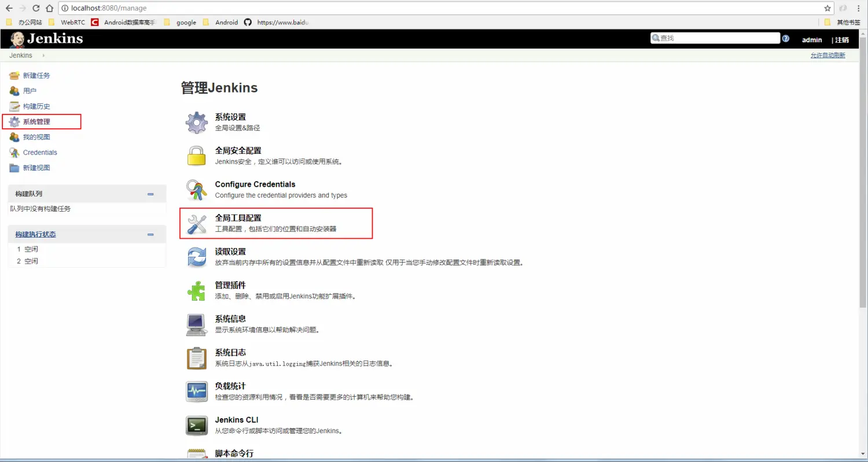Image resolution: width=868 pixels, height=462 pixels.
Task: Click the 用户 people icon
Action: coord(14,91)
